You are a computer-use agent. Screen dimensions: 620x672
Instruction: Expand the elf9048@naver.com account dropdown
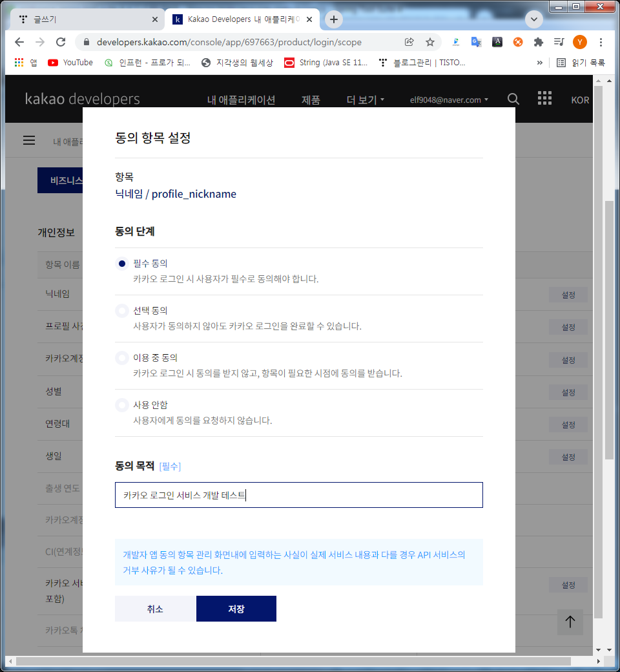[x=449, y=100]
